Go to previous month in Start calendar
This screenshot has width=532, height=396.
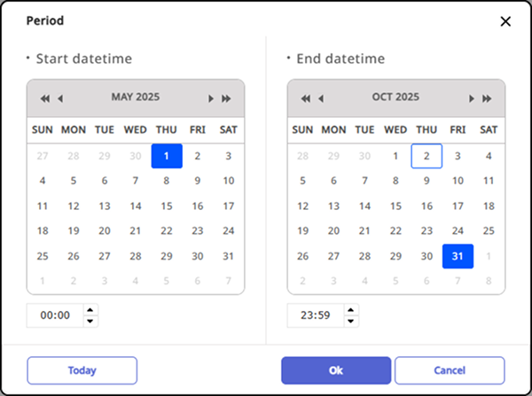pyautogui.click(x=59, y=98)
